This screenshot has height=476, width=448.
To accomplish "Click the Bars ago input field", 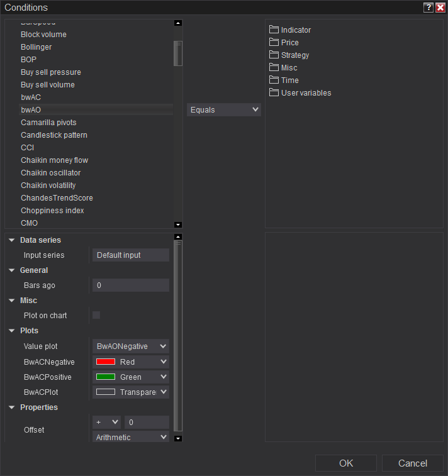I will [131, 285].
